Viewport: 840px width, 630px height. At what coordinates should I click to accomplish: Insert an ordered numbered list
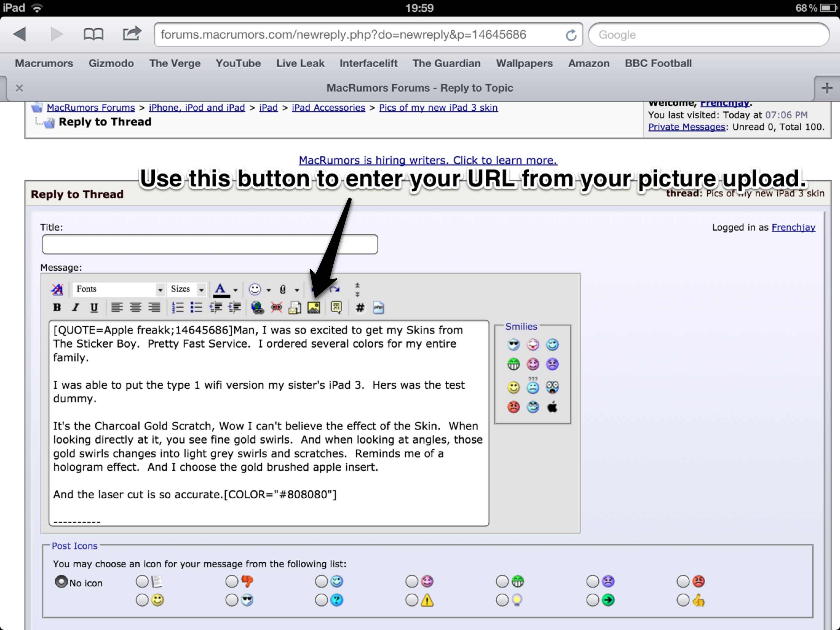tap(177, 307)
